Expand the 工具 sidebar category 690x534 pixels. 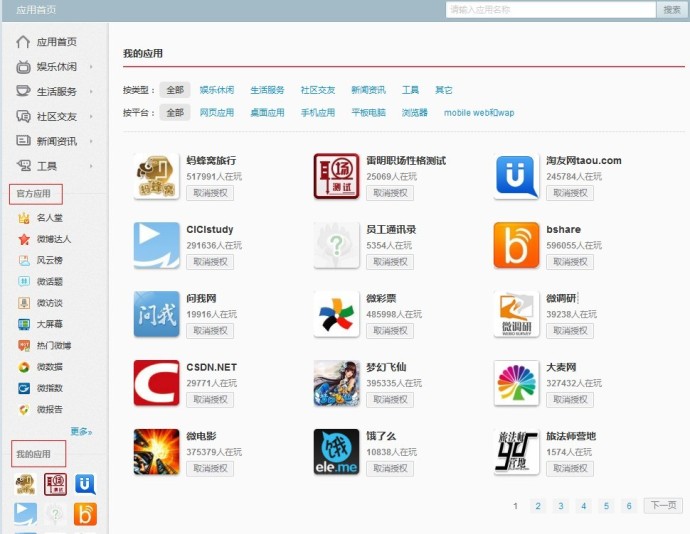[x=55, y=166]
